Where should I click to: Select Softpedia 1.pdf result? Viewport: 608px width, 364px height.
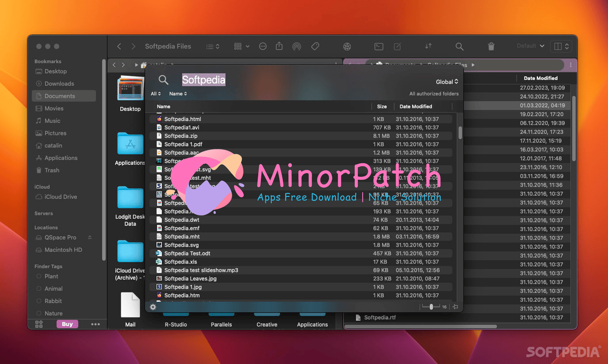pos(301,144)
